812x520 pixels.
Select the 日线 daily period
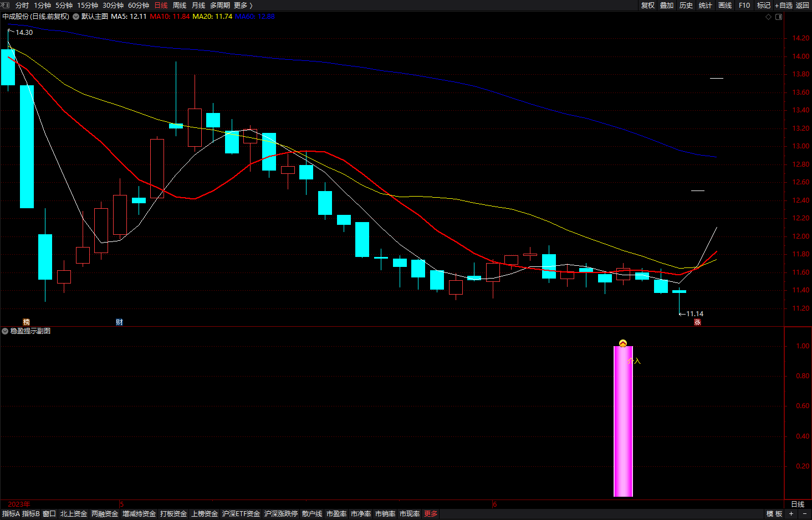[x=161, y=6]
